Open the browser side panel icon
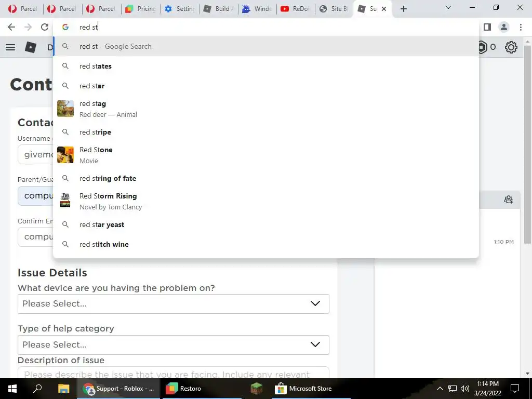Image resolution: width=532 pixels, height=399 pixels. 487,27
